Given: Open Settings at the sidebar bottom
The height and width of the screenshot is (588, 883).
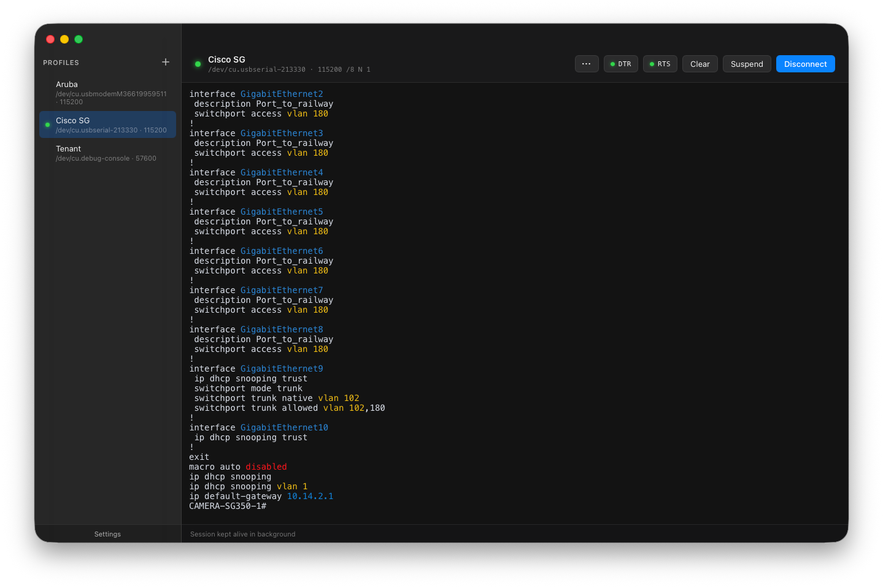Looking at the screenshot, I should 107,534.
